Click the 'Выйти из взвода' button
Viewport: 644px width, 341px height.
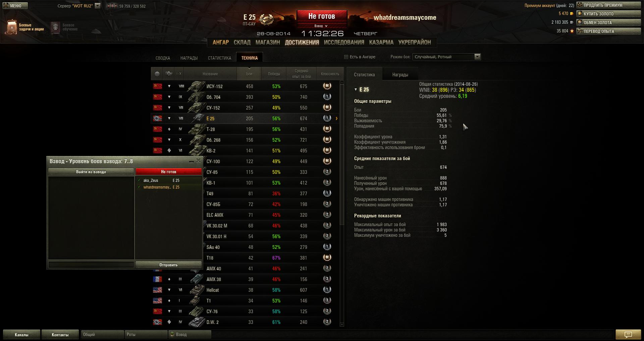(91, 172)
